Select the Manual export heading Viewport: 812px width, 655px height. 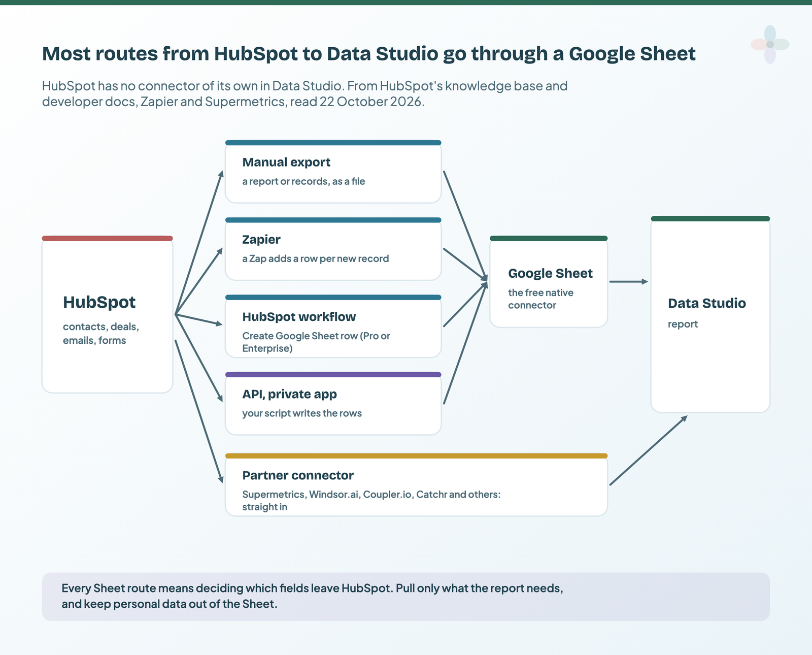286,162
